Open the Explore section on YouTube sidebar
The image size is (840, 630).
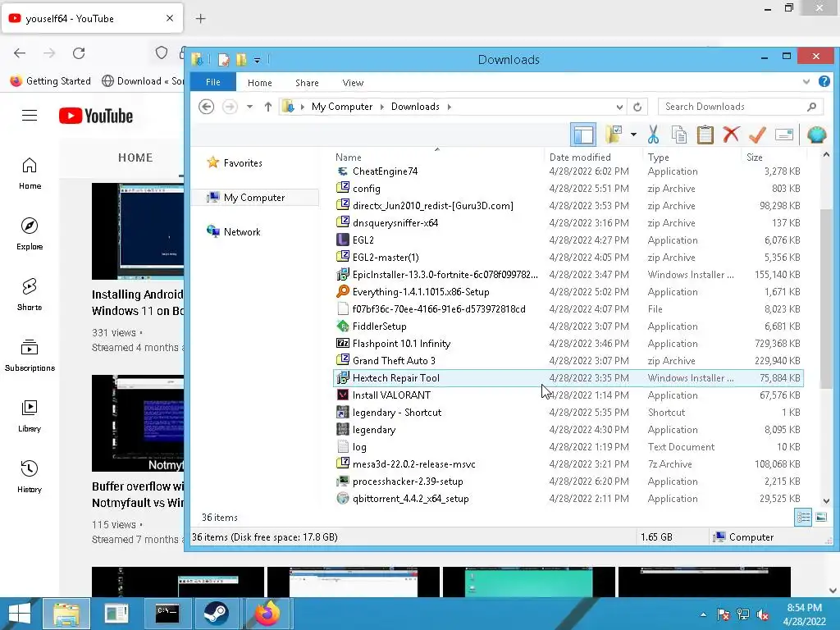pos(30,234)
